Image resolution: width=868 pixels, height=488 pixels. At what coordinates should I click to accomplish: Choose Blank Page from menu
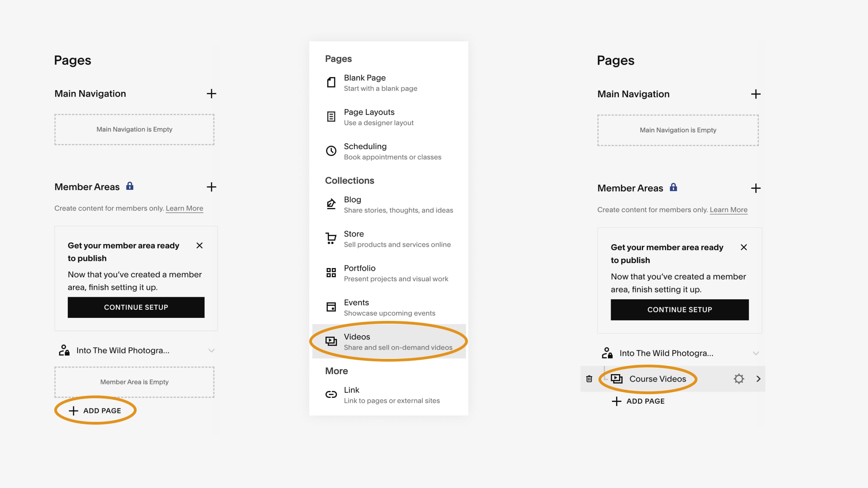(389, 83)
